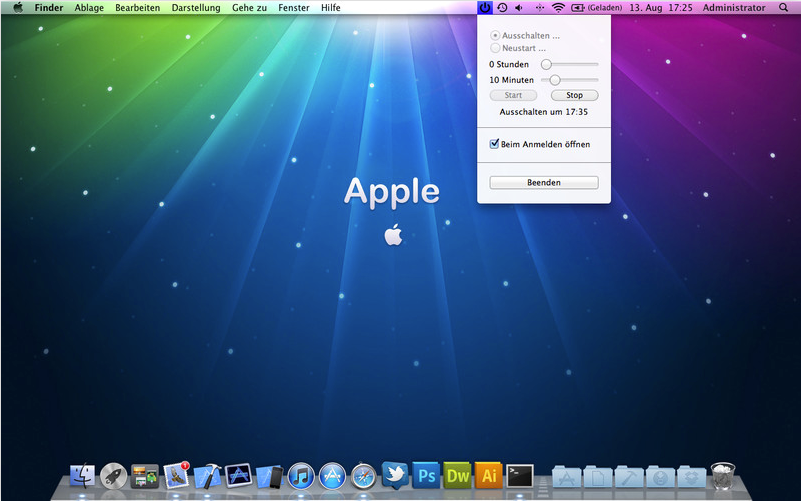Open the blueprint display Dock icon

point(239,475)
